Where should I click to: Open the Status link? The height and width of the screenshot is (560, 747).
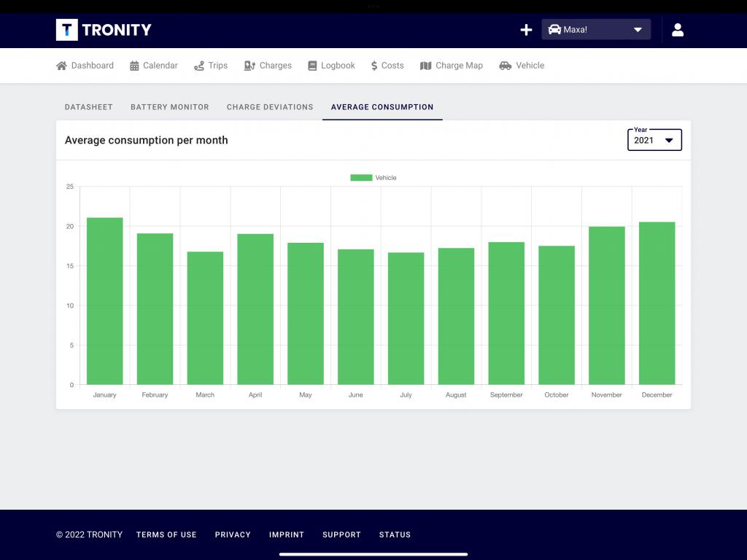(x=395, y=534)
